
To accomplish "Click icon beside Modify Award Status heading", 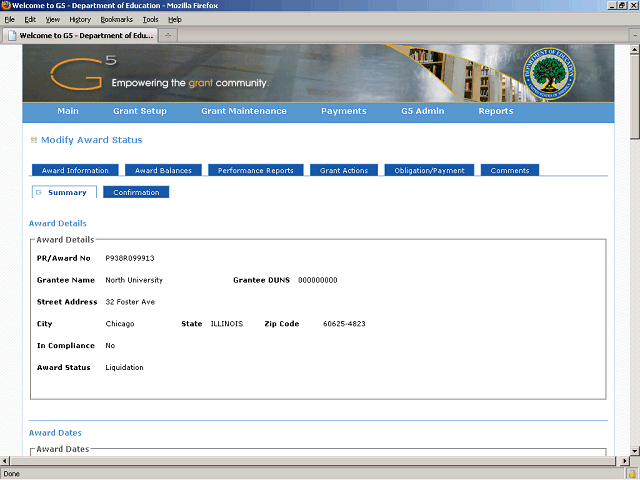I will [34, 140].
